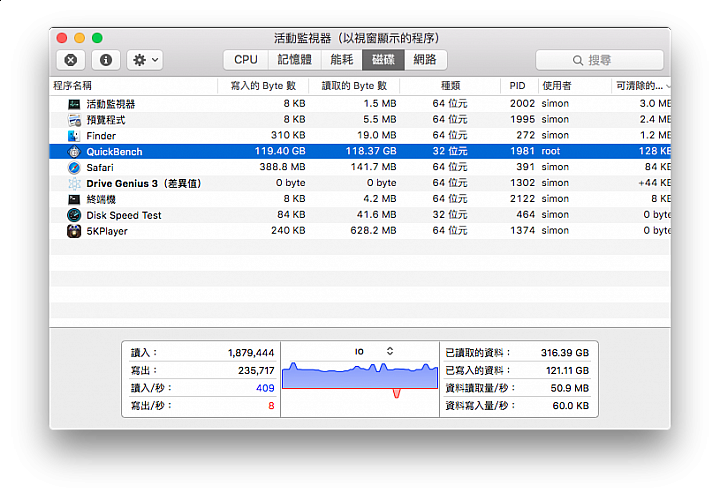Viewport: 720px width, 500px height.
Task: Click the 已讀取的資料 value 316.39 GB
Action: pos(565,353)
